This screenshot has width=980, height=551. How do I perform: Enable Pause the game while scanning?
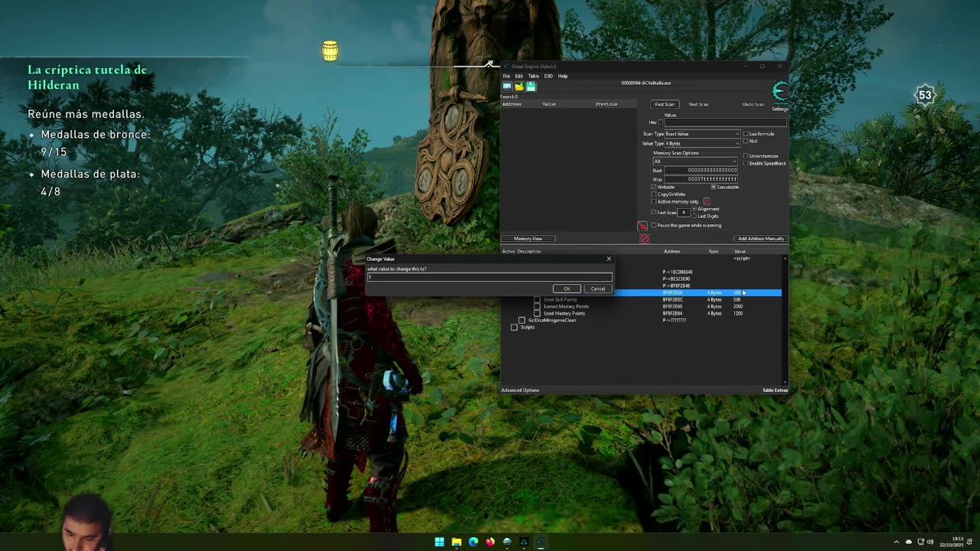pos(654,226)
